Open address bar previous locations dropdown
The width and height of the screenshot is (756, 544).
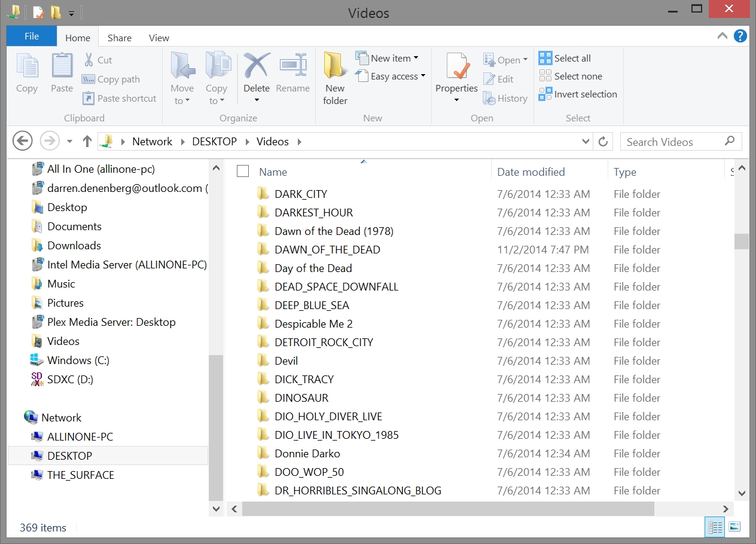click(x=586, y=142)
